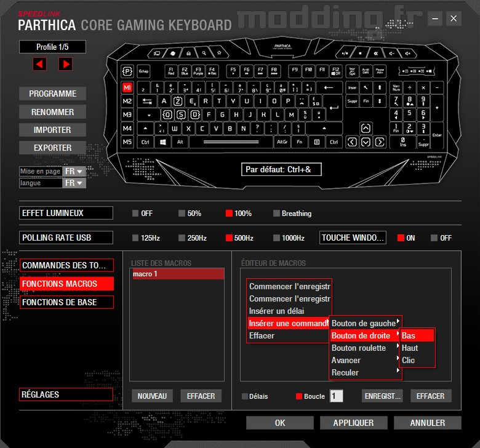Click the IMPORTER button
Screen dimensions: 480x448
coord(52,130)
